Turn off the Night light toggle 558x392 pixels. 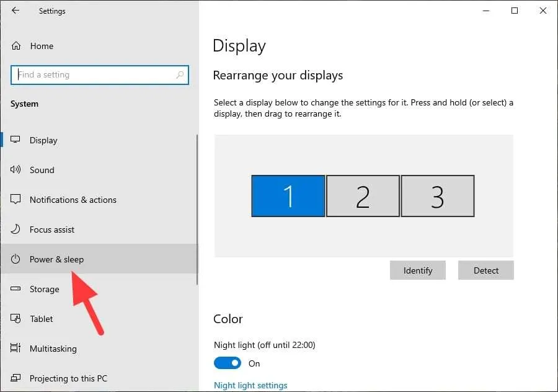(228, 363)
